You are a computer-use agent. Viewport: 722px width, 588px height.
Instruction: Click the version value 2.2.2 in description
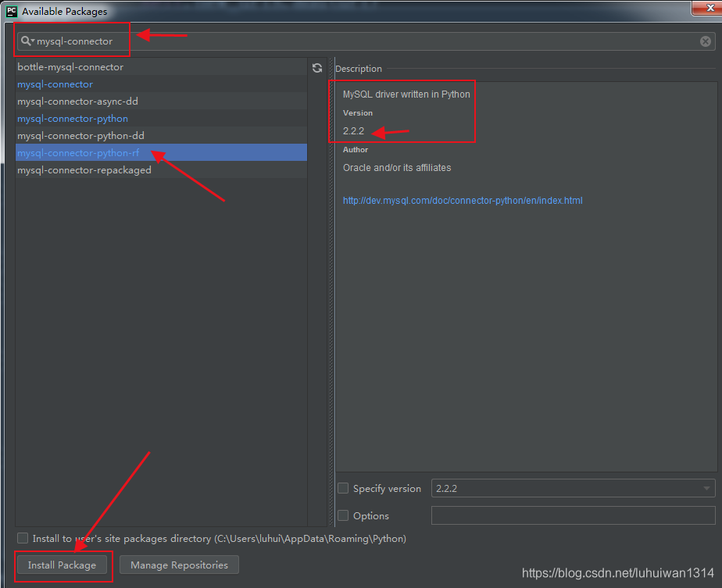353,131
